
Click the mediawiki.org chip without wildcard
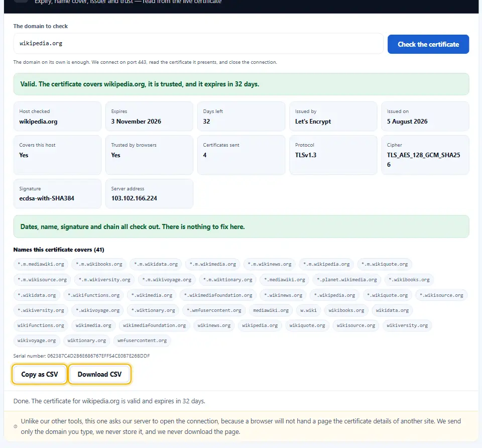(x=271, y=310)
